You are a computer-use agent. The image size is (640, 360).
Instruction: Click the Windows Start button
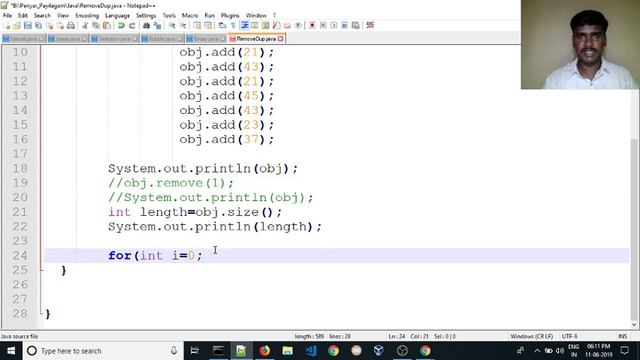11,351
